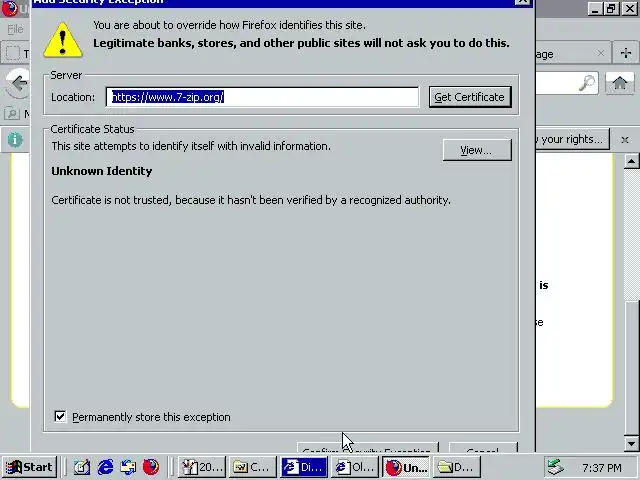Image resolution: width=640 pixels, height=480 pixels.
Task: Open a new tab with plus button
Action: [625, 53]
